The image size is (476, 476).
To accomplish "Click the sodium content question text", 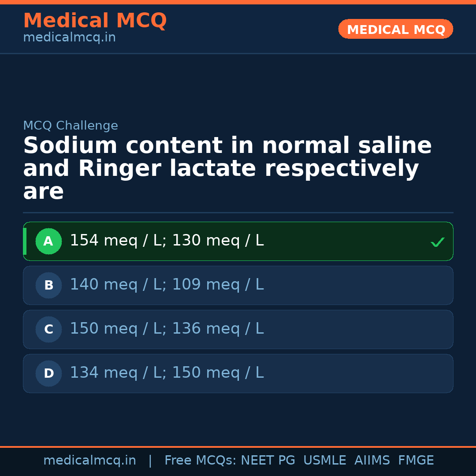I will (227, 169).
